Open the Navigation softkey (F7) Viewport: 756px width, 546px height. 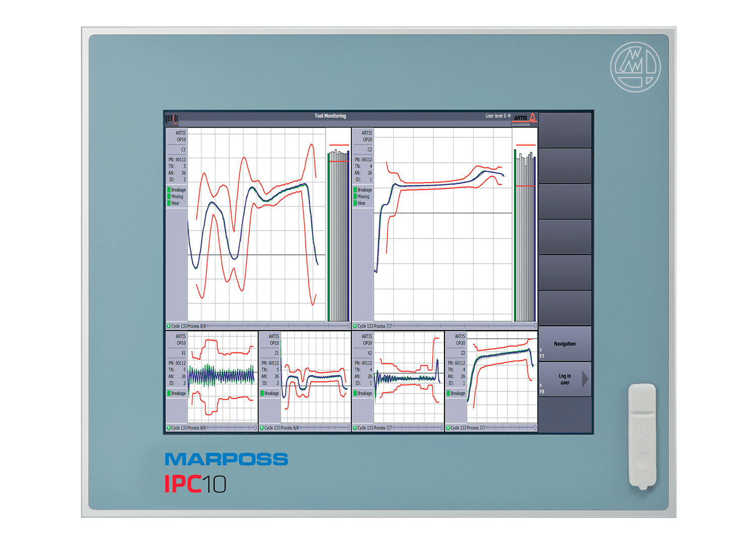point(565,344)
